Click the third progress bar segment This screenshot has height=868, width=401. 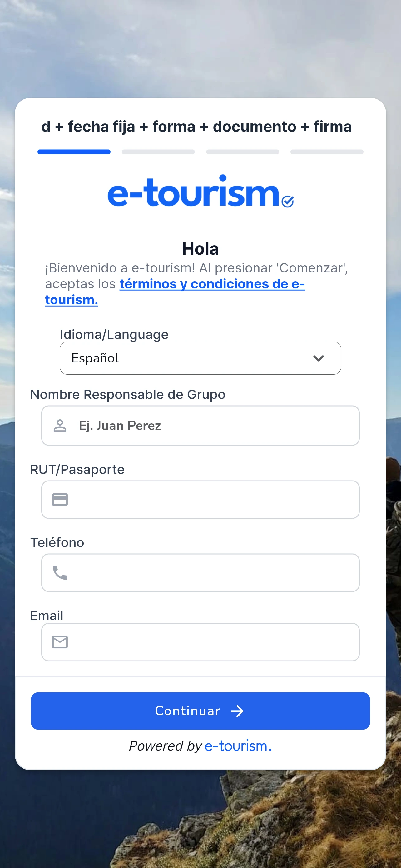coord(242,152)
